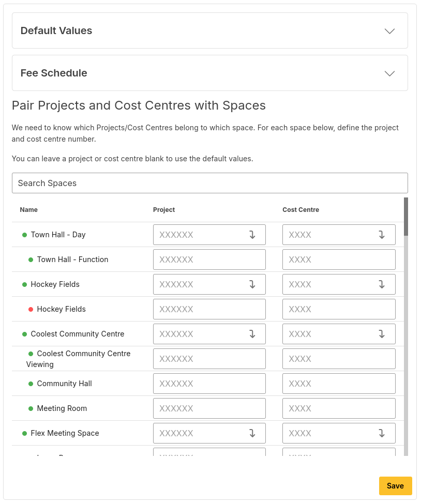Expand the Fee Schedule section

click(209, 73)
